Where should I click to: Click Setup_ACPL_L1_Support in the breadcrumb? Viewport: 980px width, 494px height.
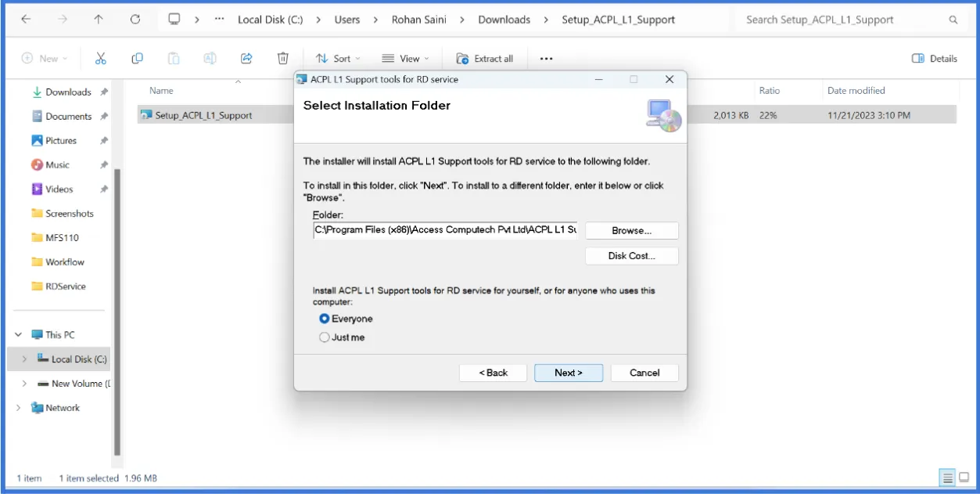pyautogui.click(x=618, y=20)
